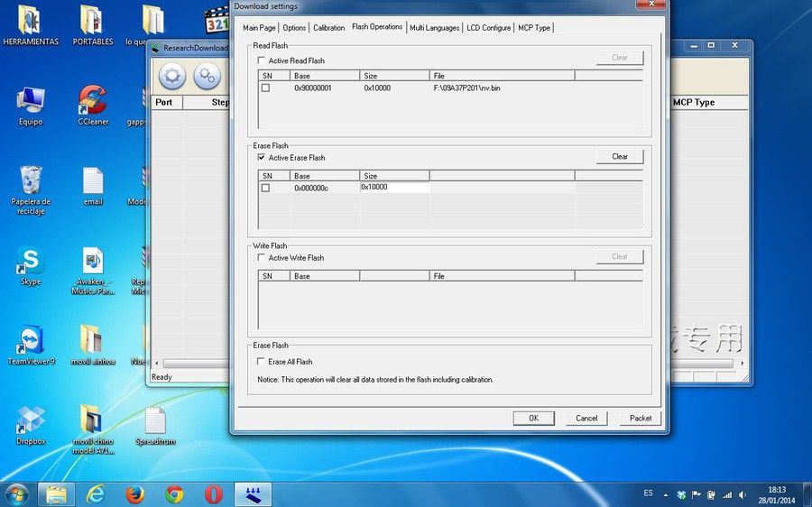Switch to the MCP Type tab
The width and height of the screenshot is (812, 507).
[x=534, y=28]
